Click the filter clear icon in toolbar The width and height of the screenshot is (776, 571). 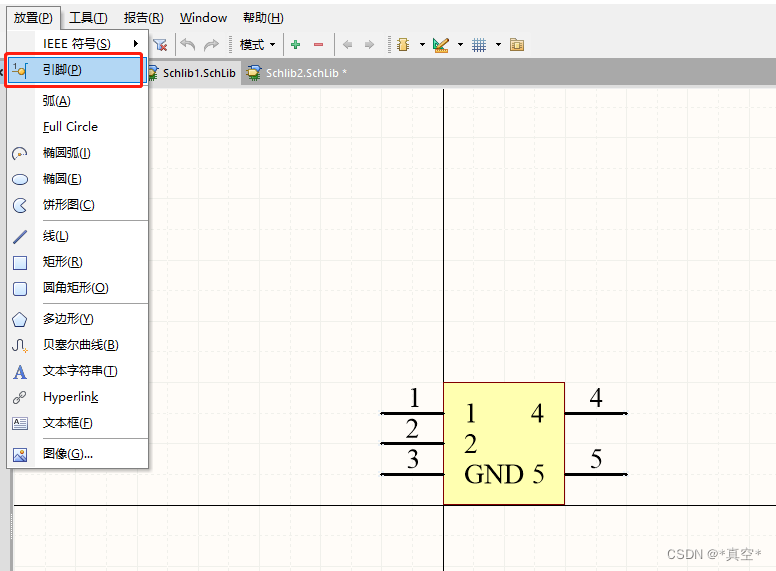point(160,45)
